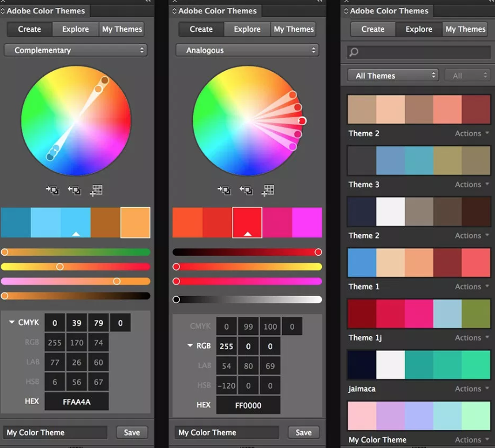The image size is (495, 448).
Task: Click Save button in Analogous panel
Action: (303, 432)
